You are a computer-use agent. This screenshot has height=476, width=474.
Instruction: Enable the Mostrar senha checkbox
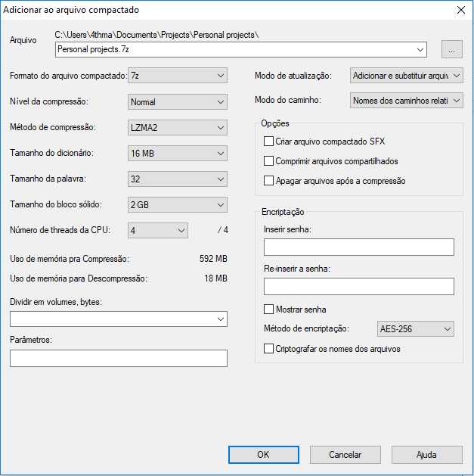[268, 310]
